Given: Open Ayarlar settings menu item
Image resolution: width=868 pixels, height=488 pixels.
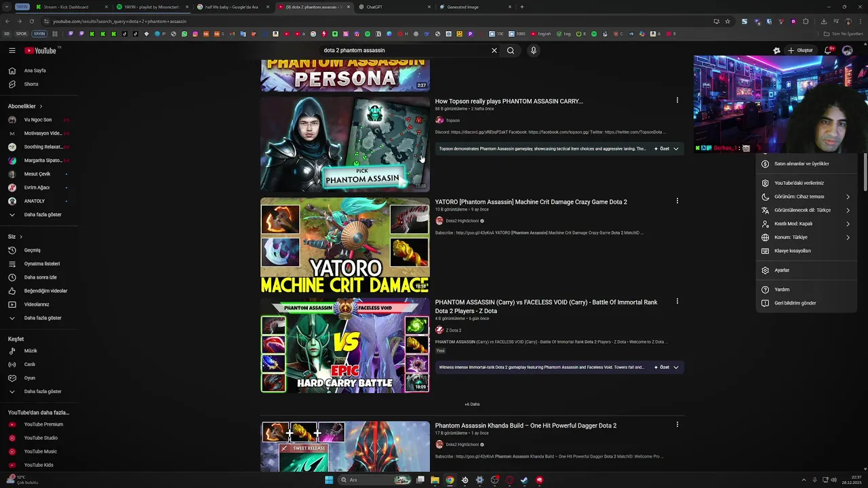Looking at the screenshot, I should pos(806,270).
